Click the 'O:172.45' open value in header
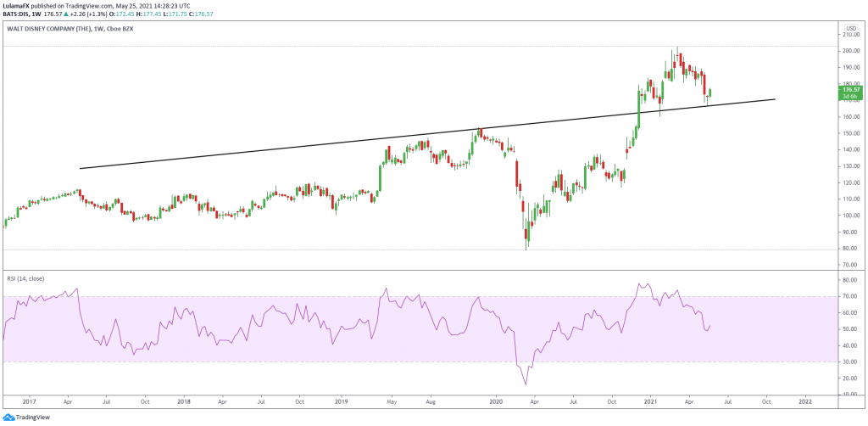The height and width of the screenshot is (426, 868). [x=122, y=14]
